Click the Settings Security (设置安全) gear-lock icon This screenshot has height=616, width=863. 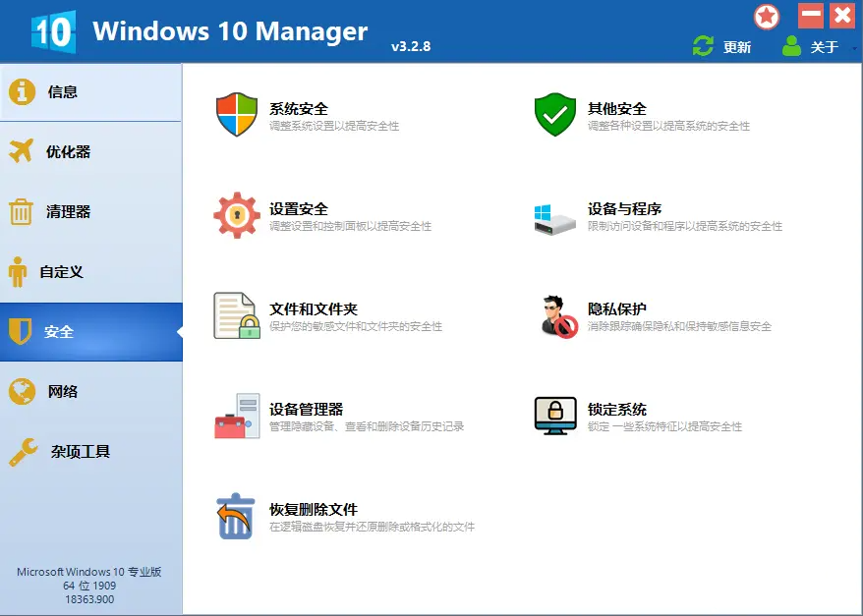236,216
